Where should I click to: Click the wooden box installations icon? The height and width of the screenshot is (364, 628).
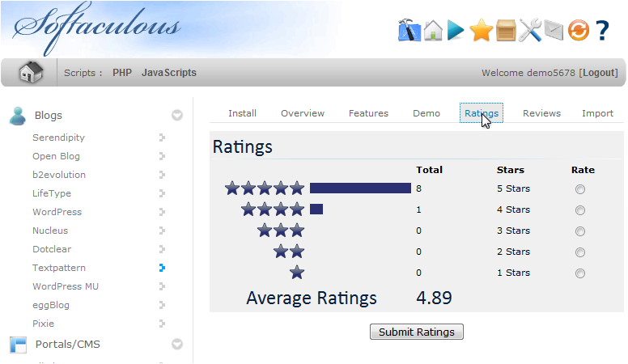pos(506,31)
